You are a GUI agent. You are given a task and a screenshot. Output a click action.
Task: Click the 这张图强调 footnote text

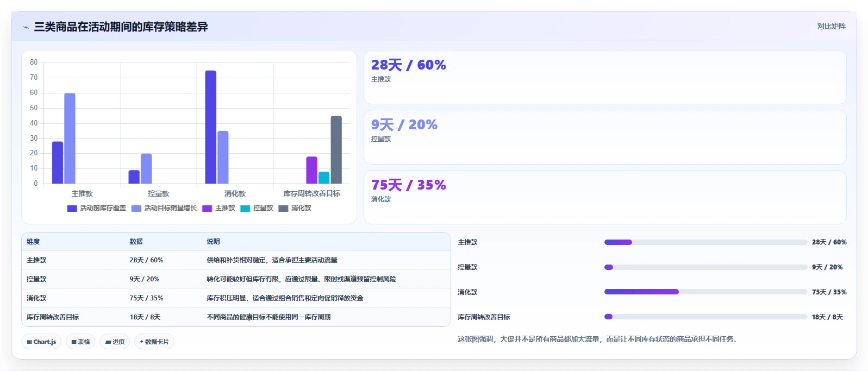597,339
